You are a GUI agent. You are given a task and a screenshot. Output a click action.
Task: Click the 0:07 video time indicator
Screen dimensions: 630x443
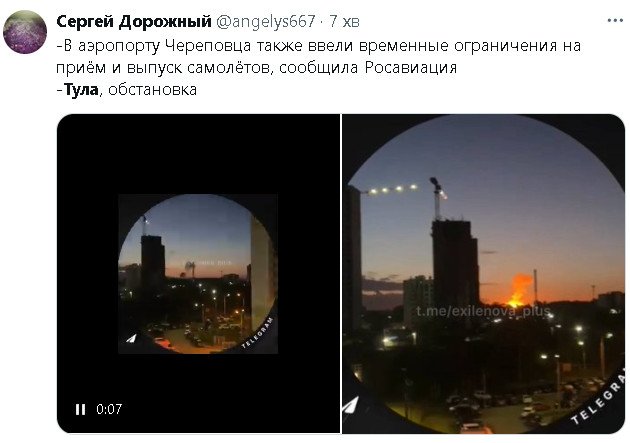pos(109,409)
